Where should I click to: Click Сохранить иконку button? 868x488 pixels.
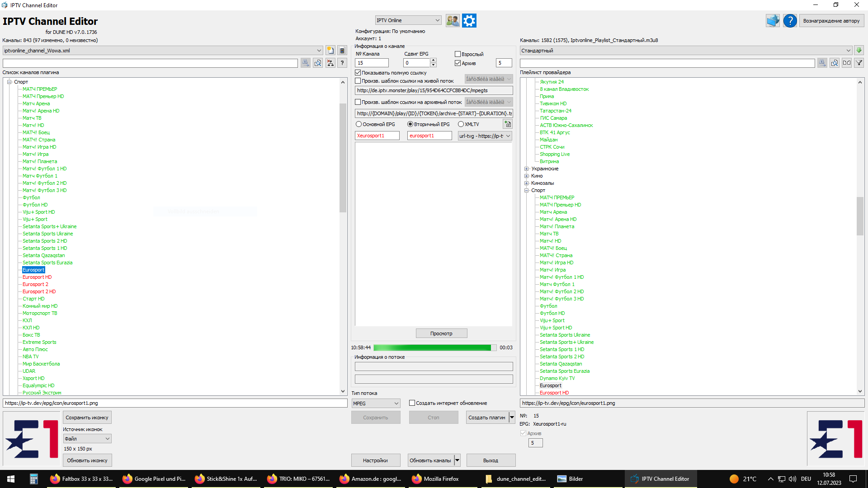(x=87, y=418)
